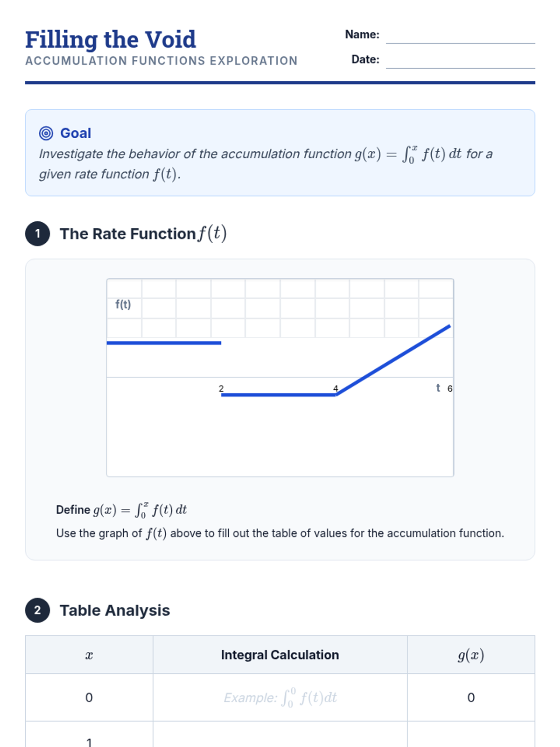Click the tick label 4 on graph
This screenshot has width=560, height=747.
point(336,388)
